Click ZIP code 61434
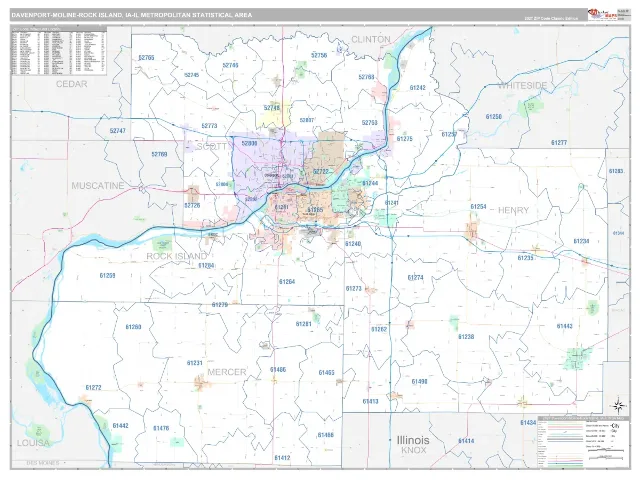 (528, 423)
